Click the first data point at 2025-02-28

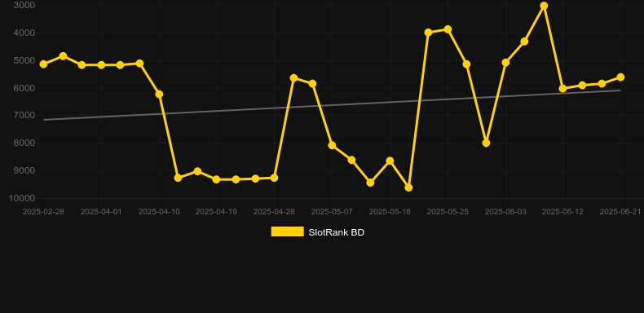click(43, 64)
